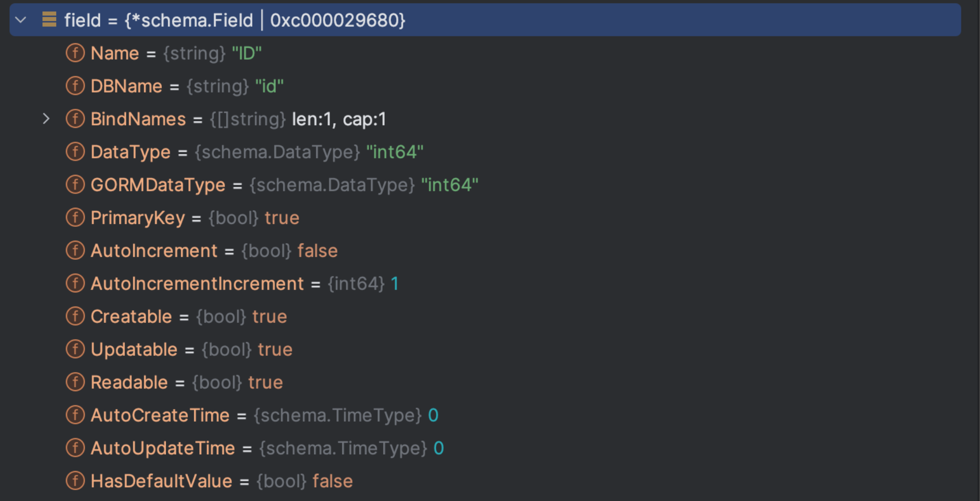Select the AutoCreateTime row
Image resolution: width=980 pixels, height=501 pixels.
click(264, 415)
